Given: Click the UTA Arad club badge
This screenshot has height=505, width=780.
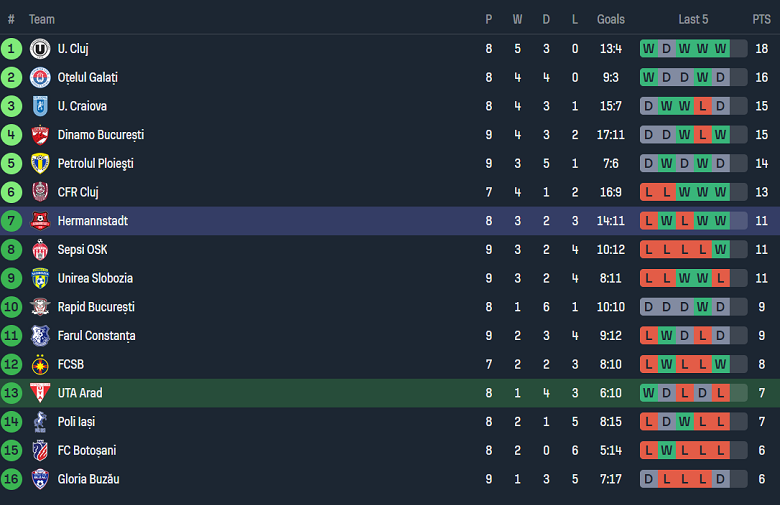Looking at the screenshot, I should coord(40,393).
